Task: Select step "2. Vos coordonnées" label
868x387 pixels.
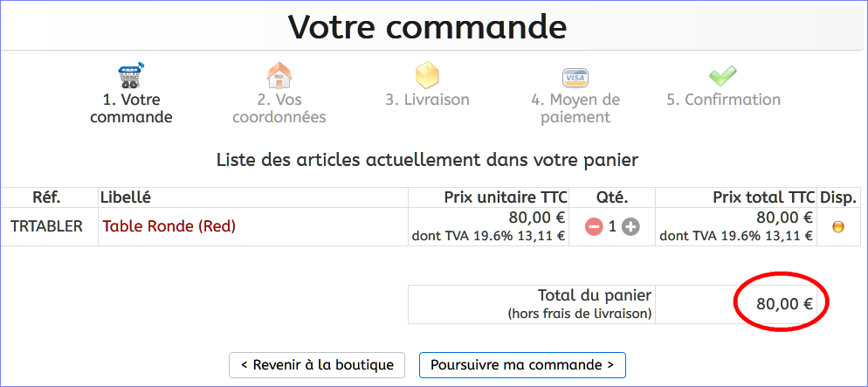Action: pyautogui.click(x=279, y=108)
